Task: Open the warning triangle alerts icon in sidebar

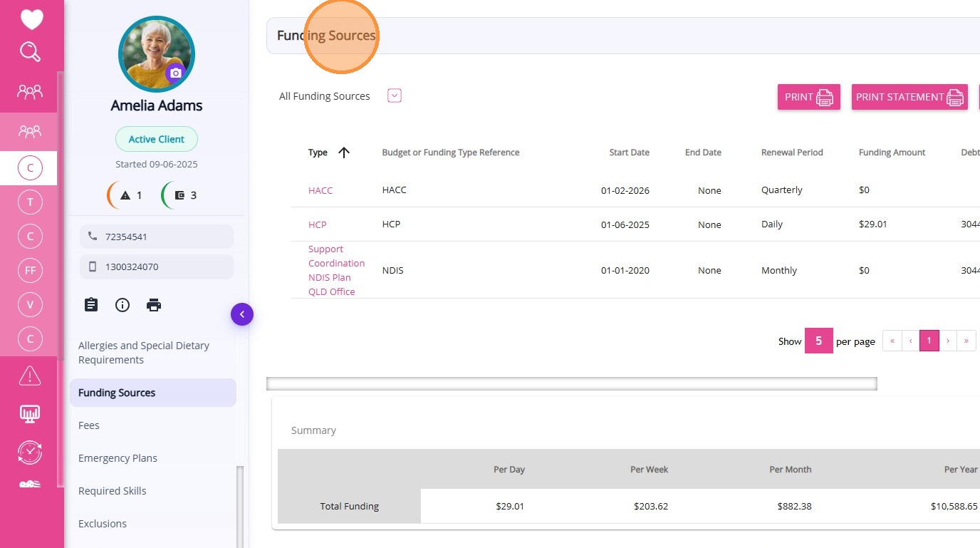Action: pyautogui.click(x=30, y=375)
